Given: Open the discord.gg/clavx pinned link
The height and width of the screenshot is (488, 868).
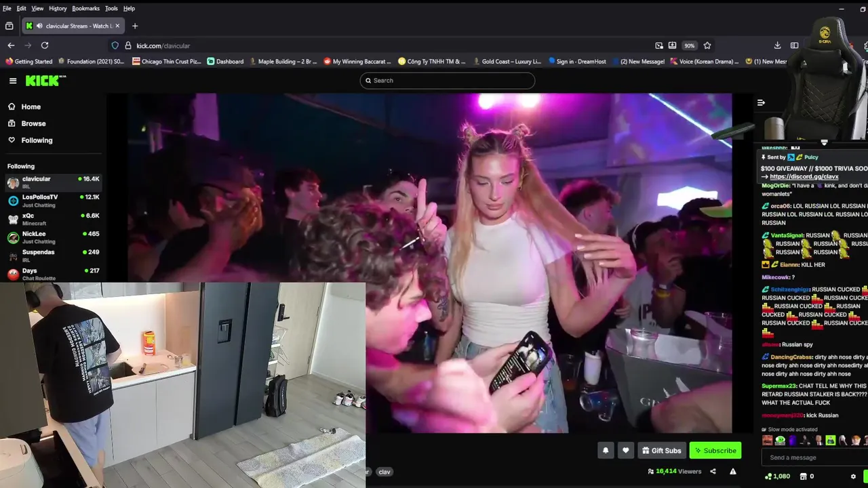Looking at the screenshot, I should point(804,177).
